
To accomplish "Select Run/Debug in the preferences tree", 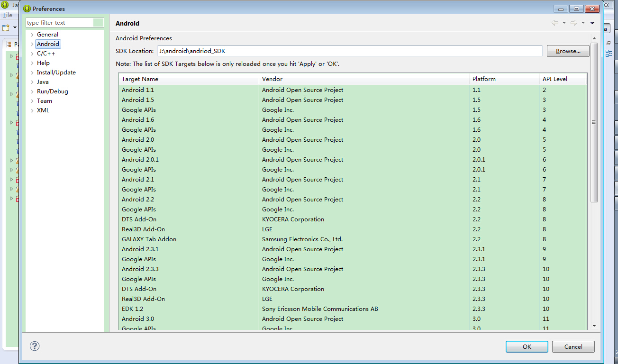I will tap(53, 91).
